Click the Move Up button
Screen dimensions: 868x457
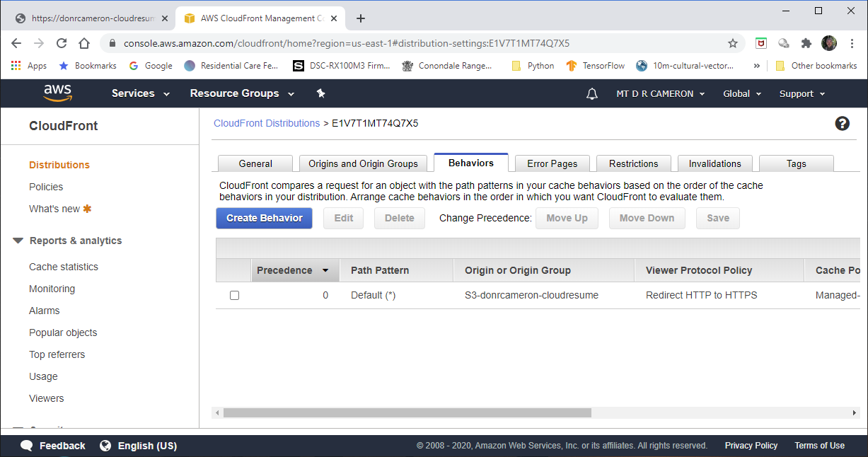(x=567, y=218)
